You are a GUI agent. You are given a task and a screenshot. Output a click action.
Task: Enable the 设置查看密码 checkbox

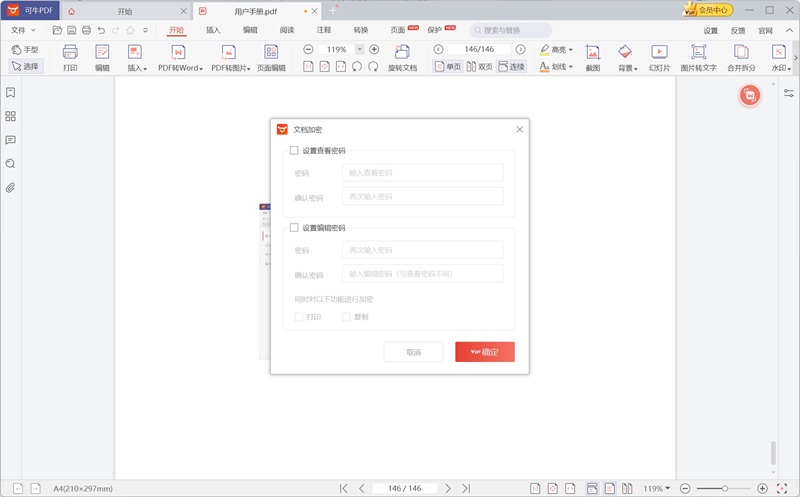point(294,151)
